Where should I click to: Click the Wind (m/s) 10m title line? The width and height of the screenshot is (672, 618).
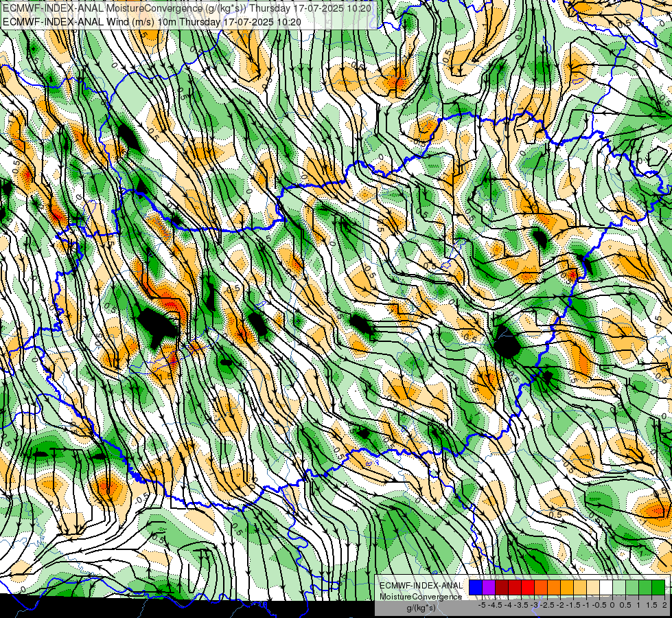pos(152,21)
